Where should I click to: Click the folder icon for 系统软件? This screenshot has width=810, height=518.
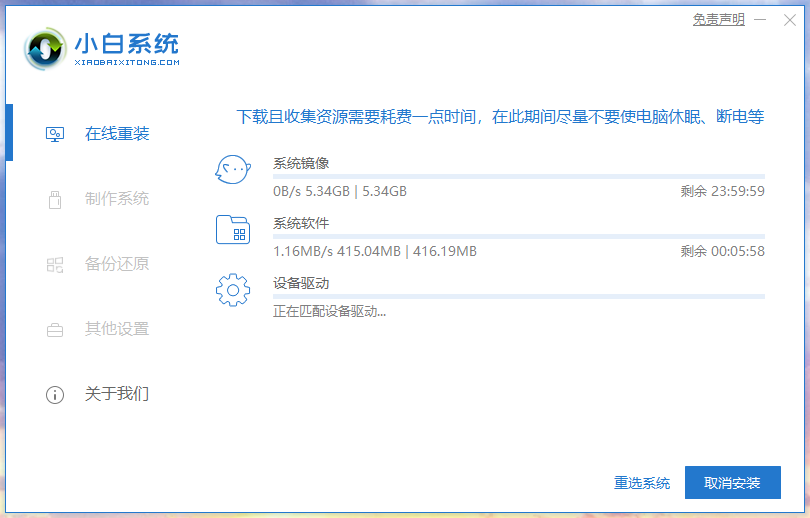[233, 230]
